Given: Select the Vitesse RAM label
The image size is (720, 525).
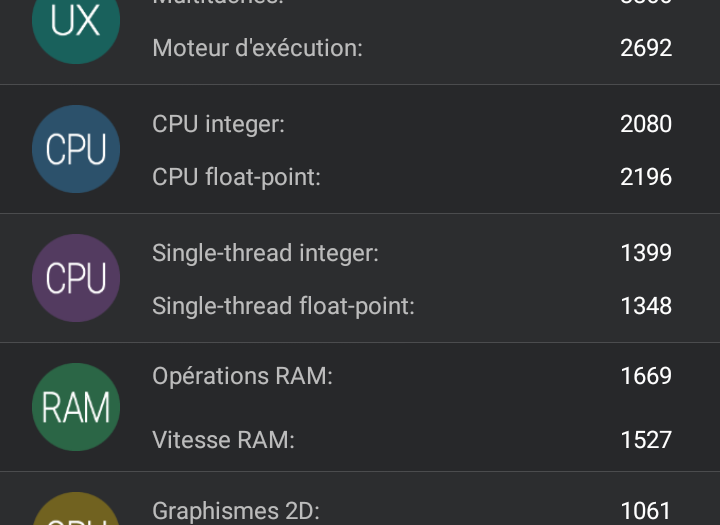Looking at the screenshot, I should (223, 440).
